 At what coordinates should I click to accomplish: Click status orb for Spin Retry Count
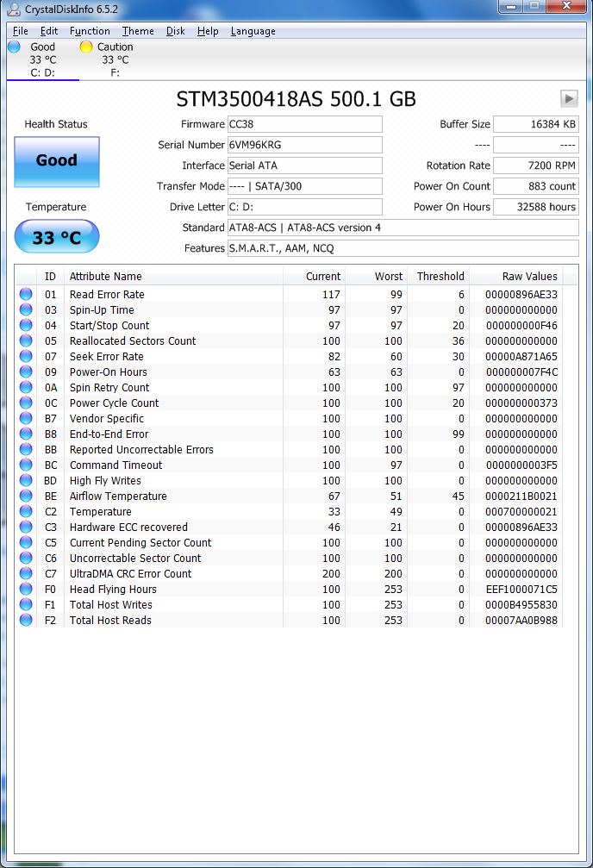[26, 387]
